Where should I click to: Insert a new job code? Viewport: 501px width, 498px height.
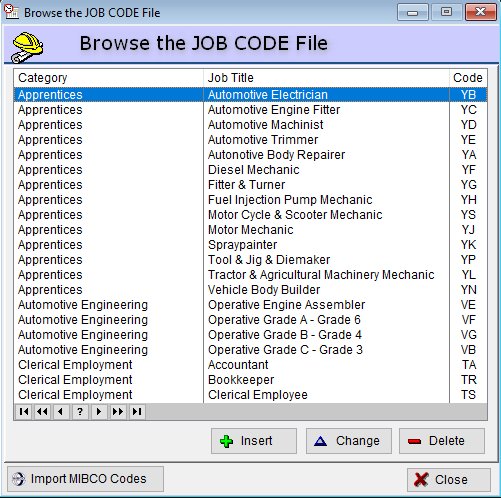point(254,441)
